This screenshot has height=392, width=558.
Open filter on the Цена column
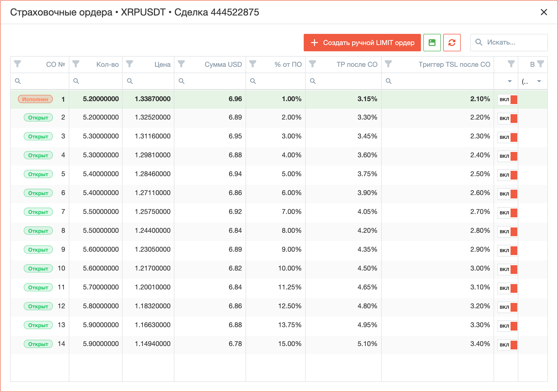click(x=130, y=64)
